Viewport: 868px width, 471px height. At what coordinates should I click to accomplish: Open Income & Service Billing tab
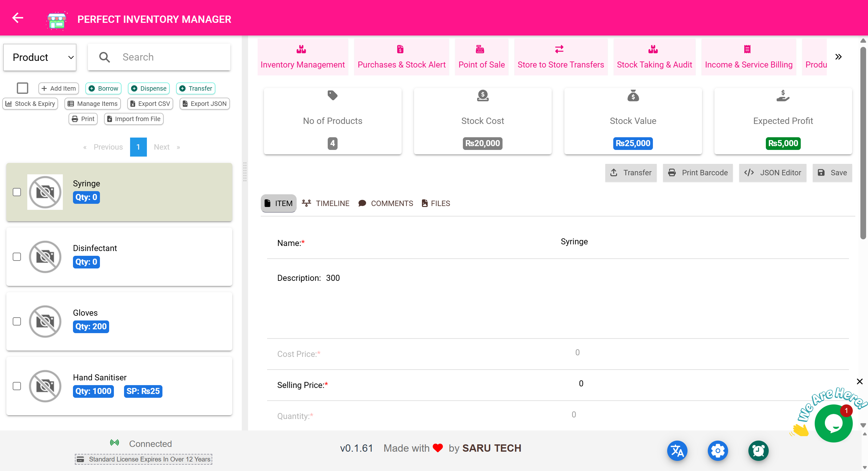pos(748,56)
